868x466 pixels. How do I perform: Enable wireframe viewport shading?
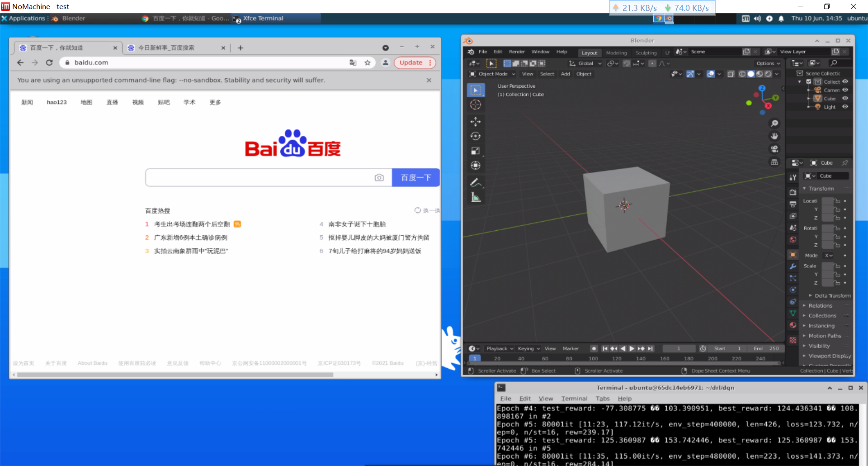[x=742, y=74]
